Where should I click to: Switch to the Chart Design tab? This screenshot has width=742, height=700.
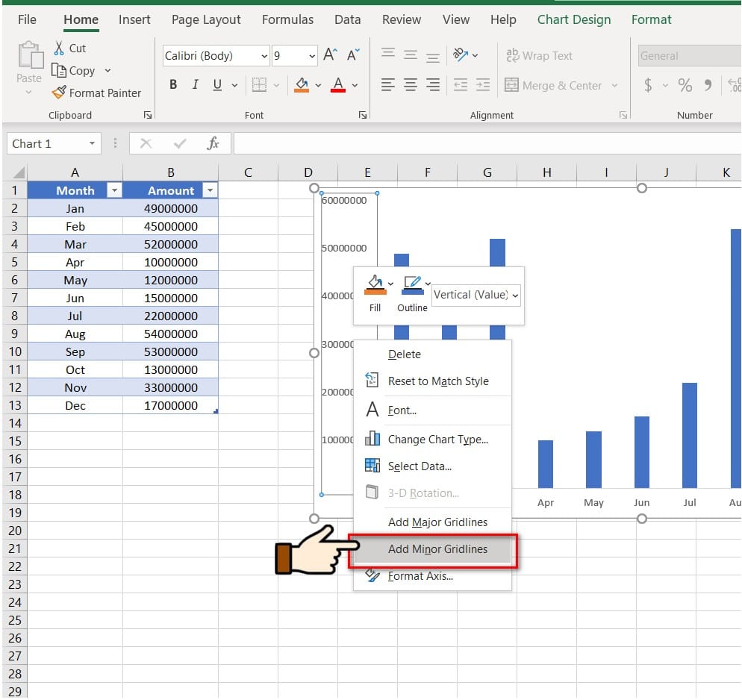pyautogui.click(x=573, y=19)
